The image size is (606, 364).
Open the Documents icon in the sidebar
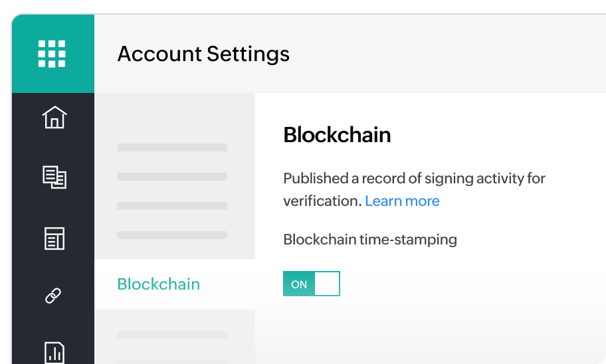click(x=54, y=177)
